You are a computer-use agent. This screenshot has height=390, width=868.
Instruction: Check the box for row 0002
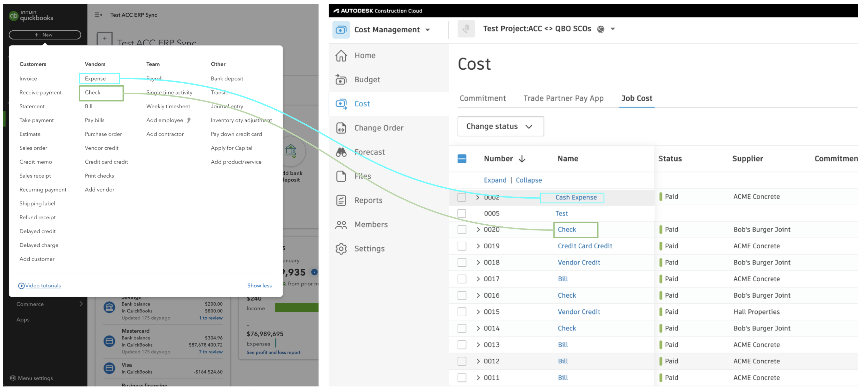462,198
